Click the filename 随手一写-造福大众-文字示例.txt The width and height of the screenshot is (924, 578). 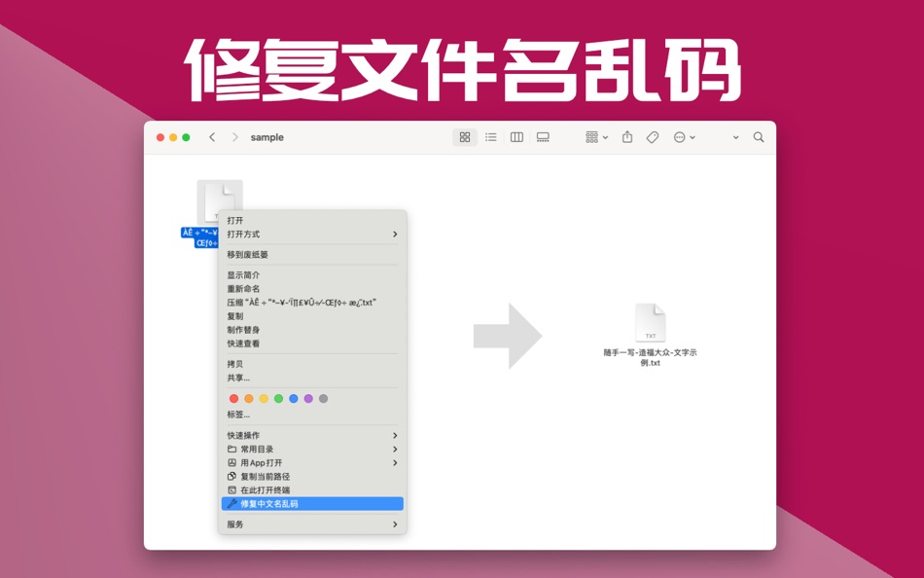(650, 357)
